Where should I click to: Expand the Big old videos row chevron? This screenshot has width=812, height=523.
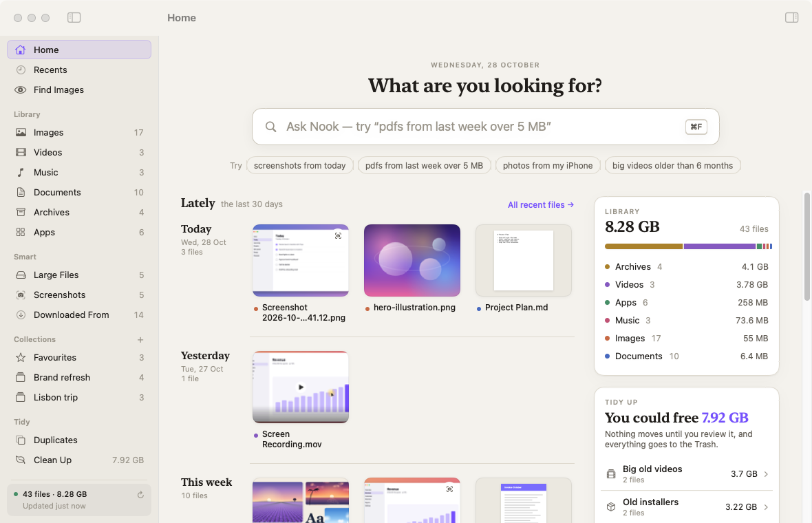pyautogui.click(x=766, y=474)
